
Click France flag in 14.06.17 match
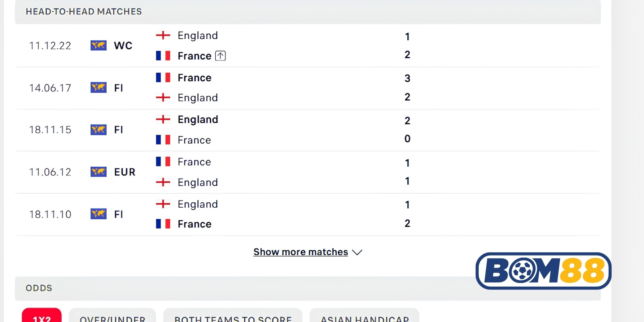163,77
